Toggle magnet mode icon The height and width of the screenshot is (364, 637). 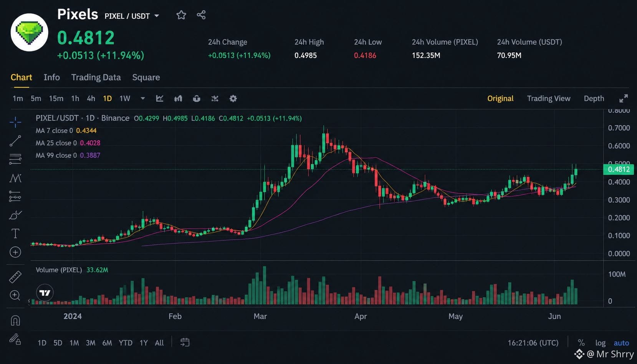15,320
